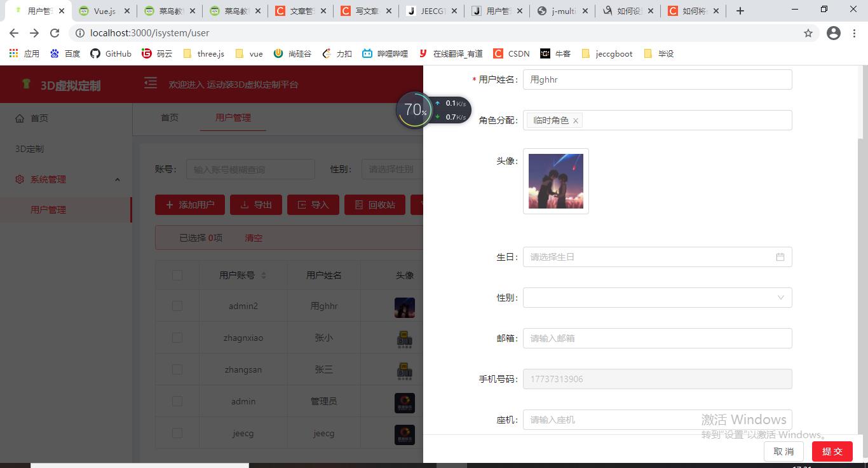This screenshot has height=468, width=868.
Task: Open the 码云 bookmark
Action: (157, 53)
